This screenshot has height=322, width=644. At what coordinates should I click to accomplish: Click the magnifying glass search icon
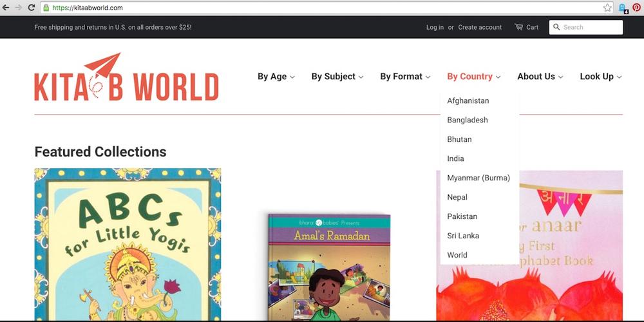(x=557, y=27)
